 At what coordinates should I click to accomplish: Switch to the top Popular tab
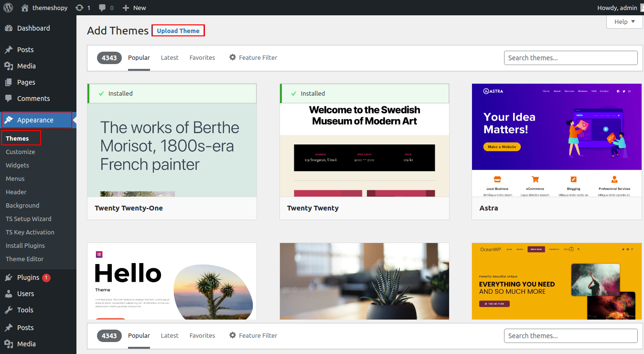click(139, 57)
